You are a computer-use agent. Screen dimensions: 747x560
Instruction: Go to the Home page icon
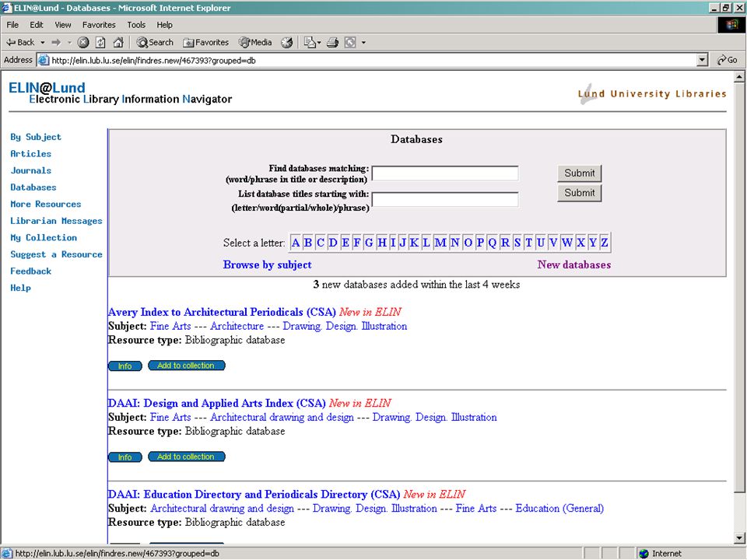tap(118, 42)
